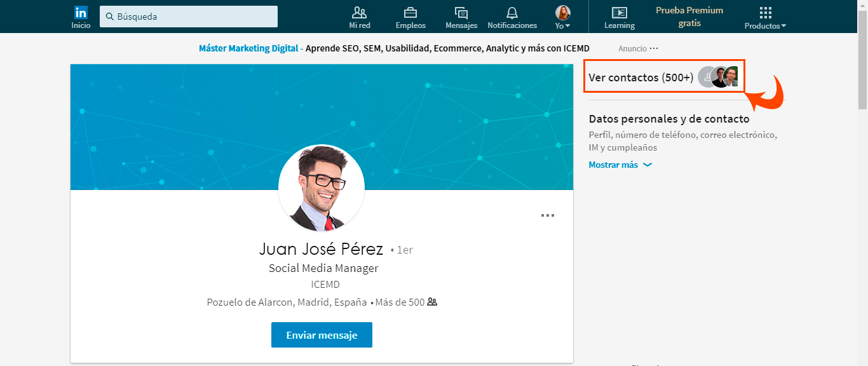Open Mensajes chat icon
The height and width of the screenshot is (366, 868).
point(461,13)
